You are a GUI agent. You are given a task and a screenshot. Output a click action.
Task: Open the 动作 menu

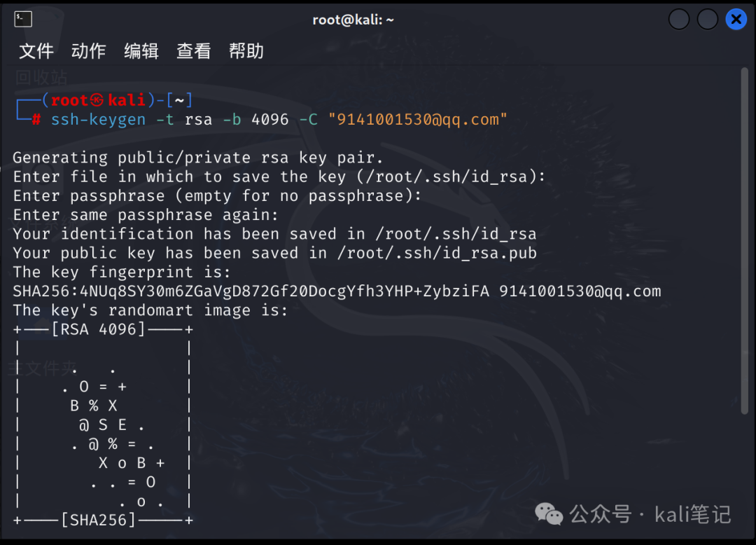point(89,51)
